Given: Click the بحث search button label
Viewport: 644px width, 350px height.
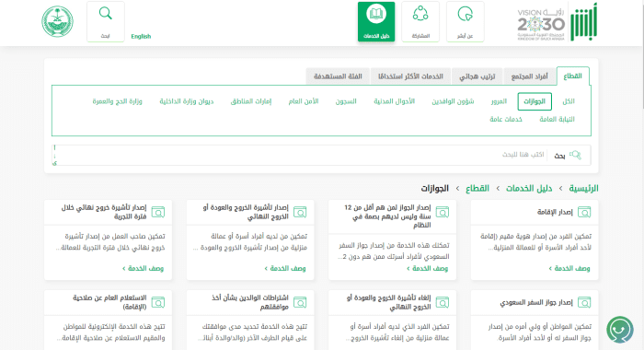Looking at the screenshot, I should (x=559, y=156).
